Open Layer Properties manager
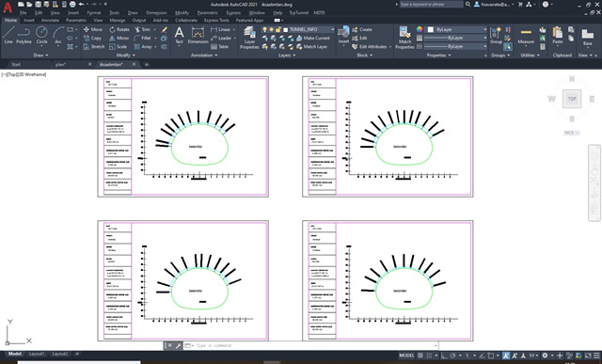The image size is (602, 364). click(249, 38)
